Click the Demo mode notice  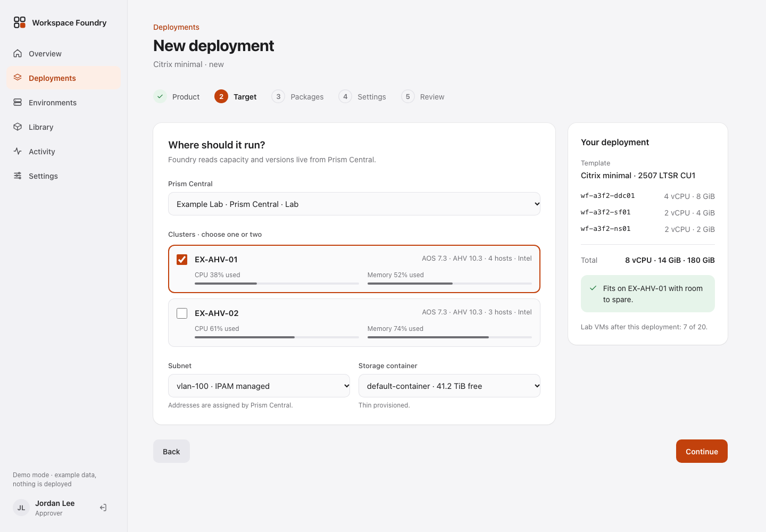(x=54, y=479)
